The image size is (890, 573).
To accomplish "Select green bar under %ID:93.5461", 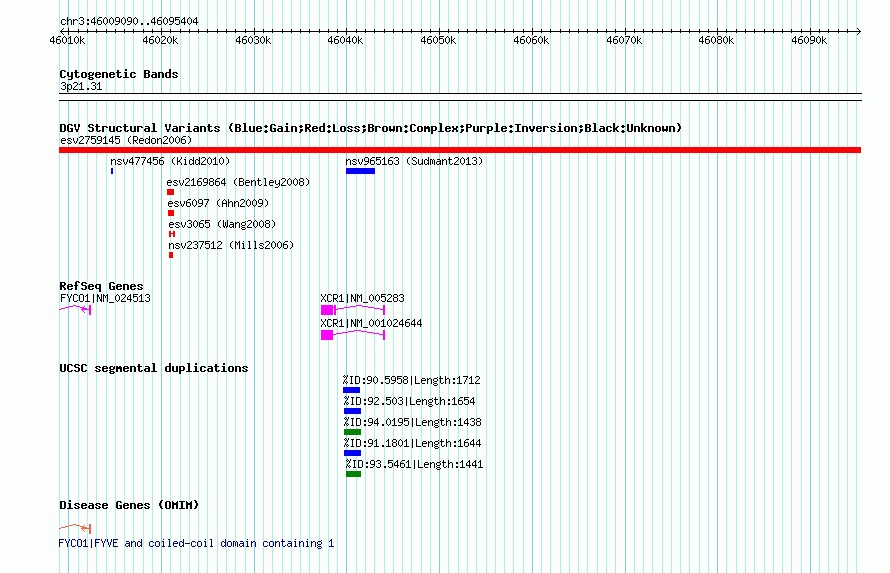I will pyautogui.click(x=354, y=474).
